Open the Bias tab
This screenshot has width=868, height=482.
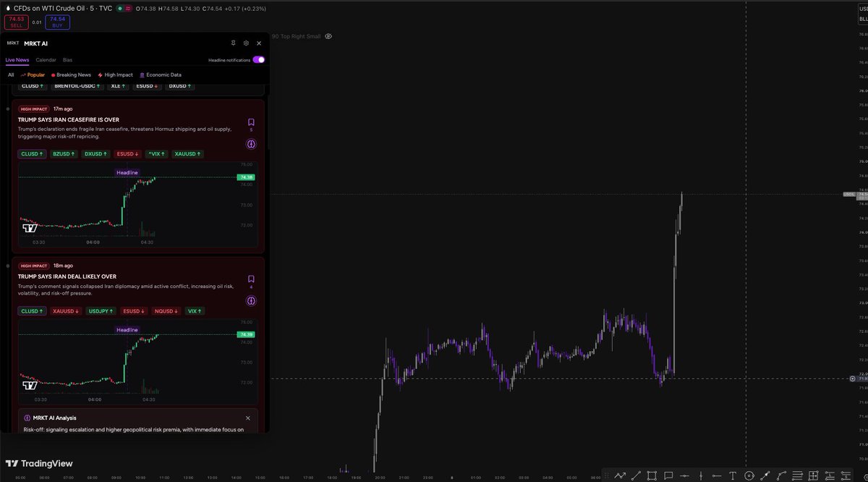[x=68, y=59]
